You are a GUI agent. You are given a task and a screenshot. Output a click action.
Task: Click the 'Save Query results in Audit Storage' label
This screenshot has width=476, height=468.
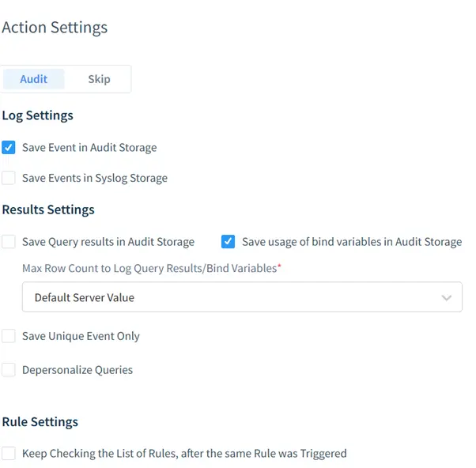click(x=108, y=242)
